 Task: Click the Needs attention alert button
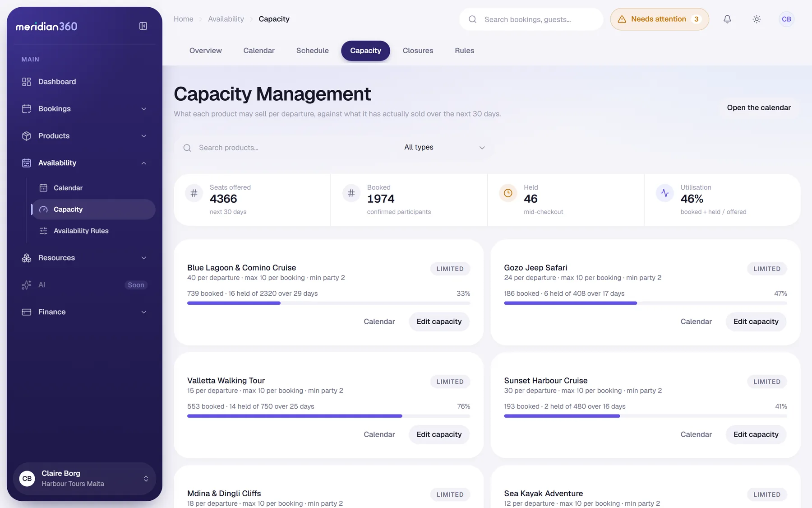(660, 19)
